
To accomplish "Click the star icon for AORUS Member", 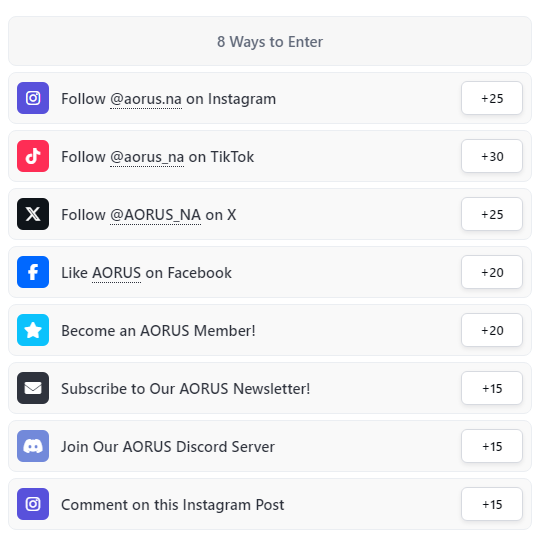I will (x=33, y=330).
